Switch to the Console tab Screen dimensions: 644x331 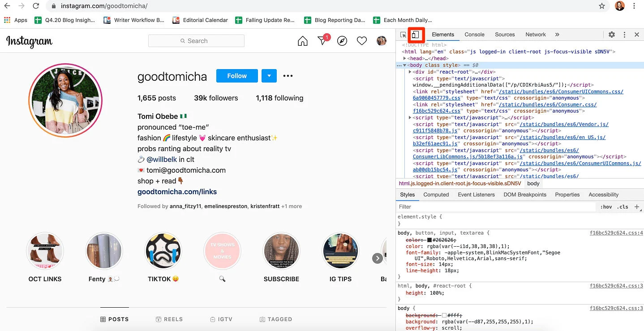click(x=474, y=35)
